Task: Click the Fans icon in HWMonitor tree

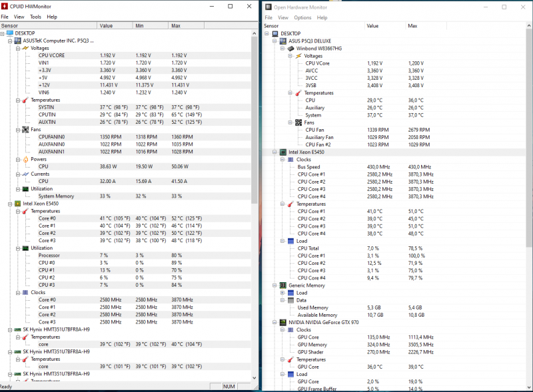Action: coord(25,130)
